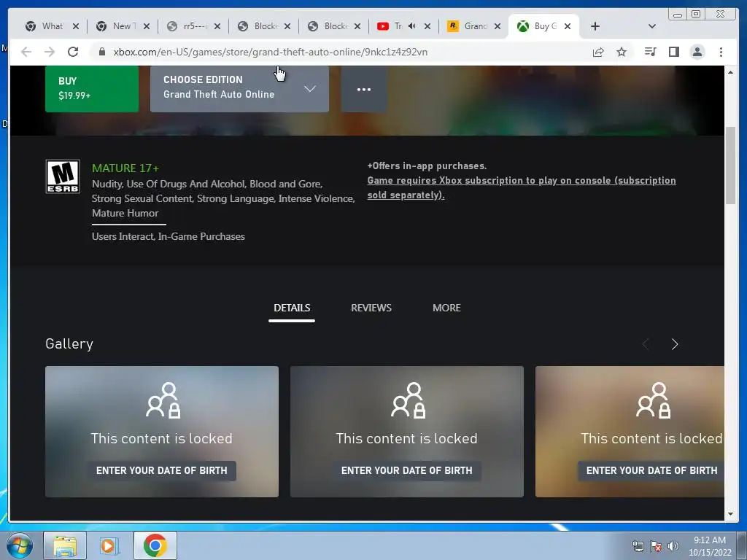This screenshot has width=747, height=560.
Task: Select the Reviews tab
Action: coord(371,308)
